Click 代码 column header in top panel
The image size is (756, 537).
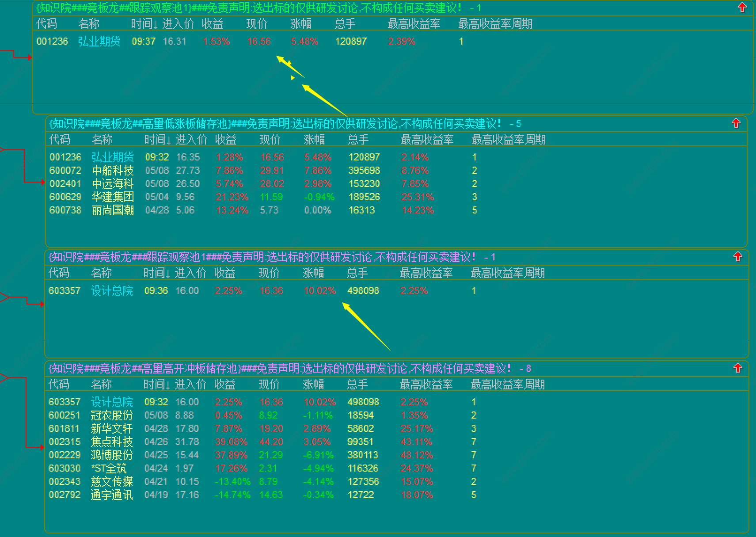click(x=46, y=24)
